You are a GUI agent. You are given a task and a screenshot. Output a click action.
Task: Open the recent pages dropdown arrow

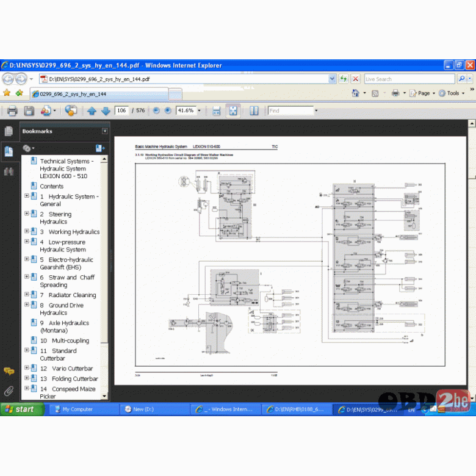coord(31,79)
